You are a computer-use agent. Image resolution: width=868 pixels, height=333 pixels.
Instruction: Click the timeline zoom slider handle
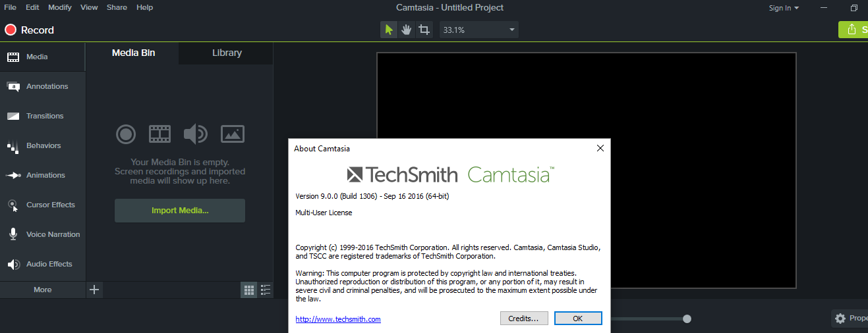click(687, 319)
